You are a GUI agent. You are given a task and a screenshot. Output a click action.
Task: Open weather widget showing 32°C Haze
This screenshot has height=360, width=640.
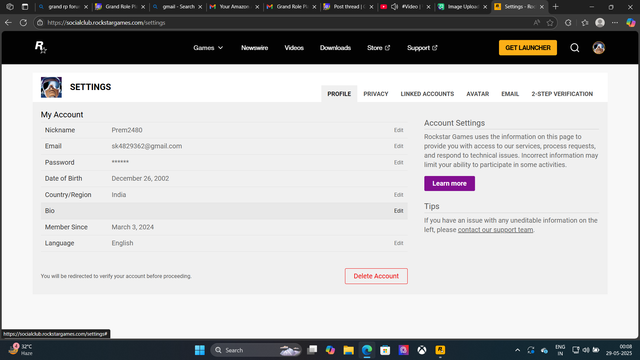click(20, 349)
